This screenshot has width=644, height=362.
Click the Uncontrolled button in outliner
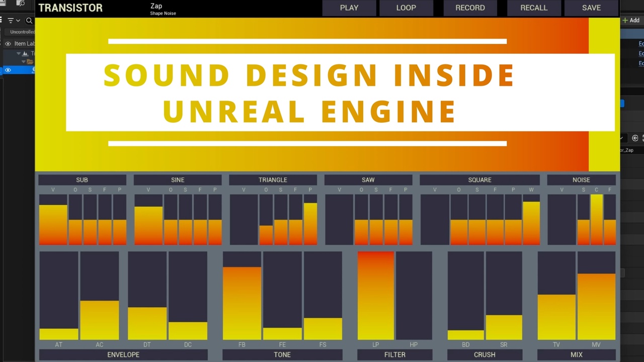click(20, 32)
